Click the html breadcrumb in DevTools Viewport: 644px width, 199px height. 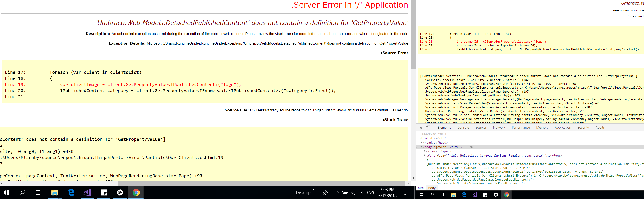[x=421, y=188]
